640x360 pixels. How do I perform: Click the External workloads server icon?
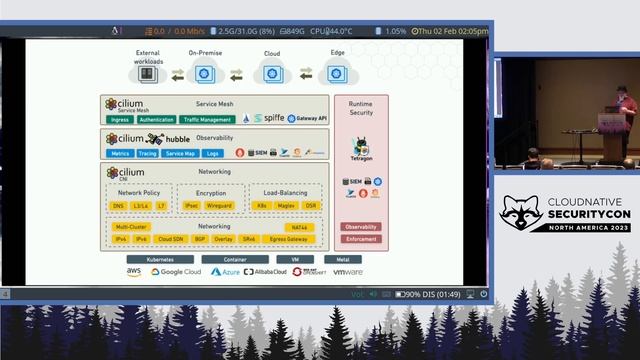coord(147,75)
